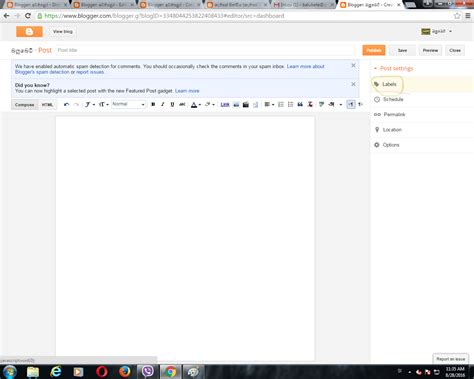The width and height of the screenshot is (474, 379).
Task: Insert a hyperlink with the Link button
Action: click(x=225, y=104)
